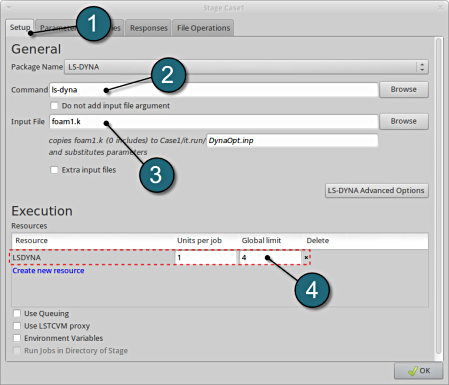Open the File Operations tab

click(203, 28)
